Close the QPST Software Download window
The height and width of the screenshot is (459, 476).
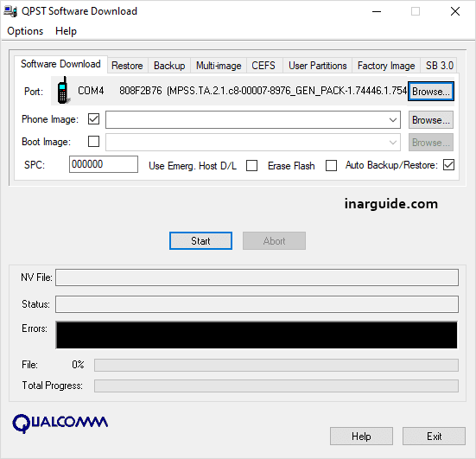coord(455,11)
